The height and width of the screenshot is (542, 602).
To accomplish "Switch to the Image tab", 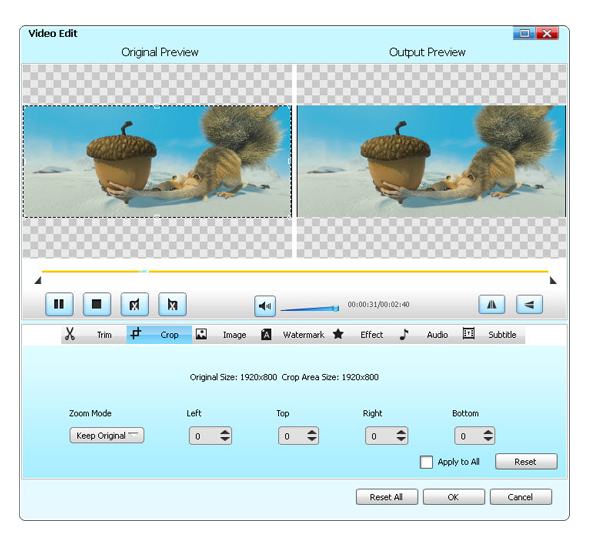I will pyautogui.click(x=225, y=335).
